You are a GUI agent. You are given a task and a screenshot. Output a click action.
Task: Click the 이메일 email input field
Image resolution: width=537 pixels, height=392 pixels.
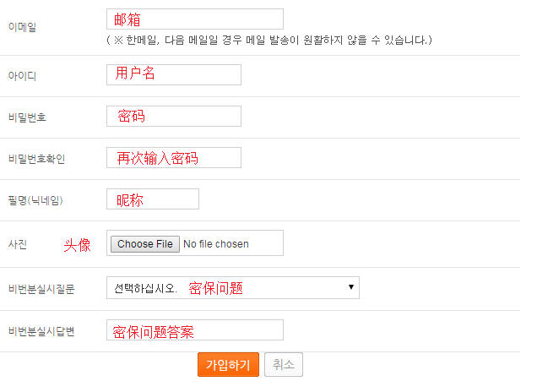point(194,19)
